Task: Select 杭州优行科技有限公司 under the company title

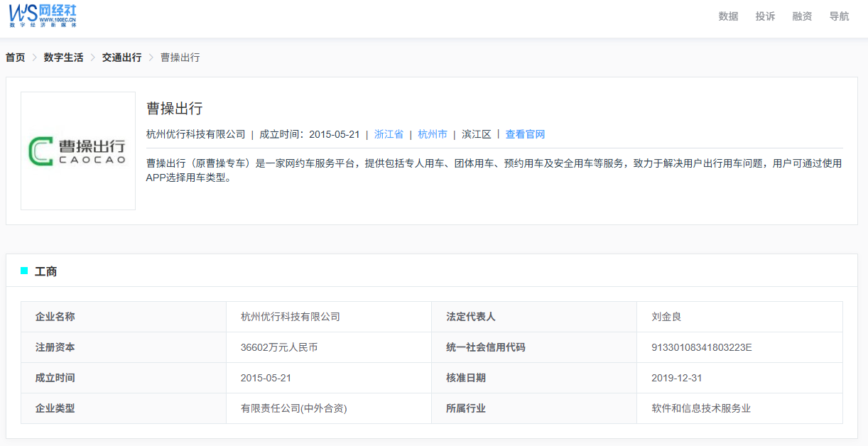Action: [196, 134]
